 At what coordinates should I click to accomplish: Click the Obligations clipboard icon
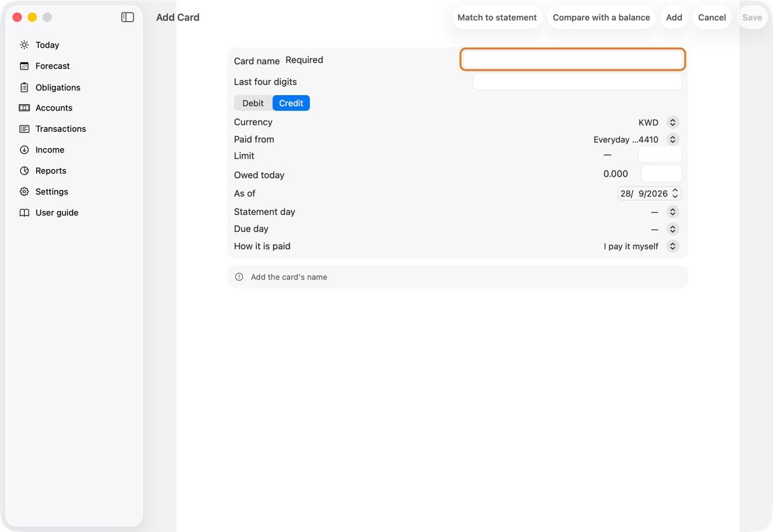coord(24,87)
